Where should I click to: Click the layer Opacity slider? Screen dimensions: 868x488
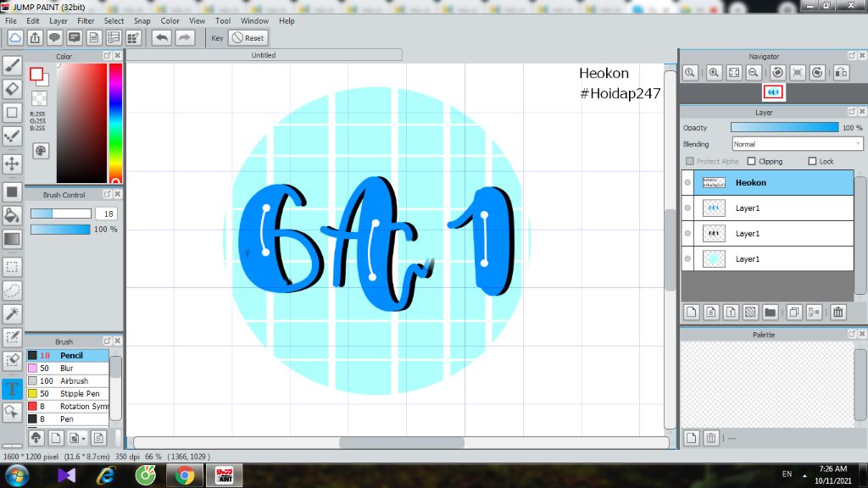[x=784, y=127]
